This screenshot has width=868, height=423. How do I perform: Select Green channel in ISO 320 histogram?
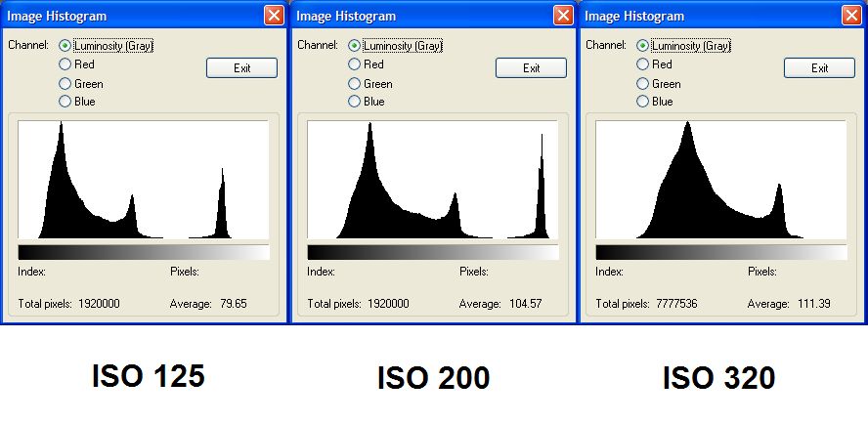642,83
